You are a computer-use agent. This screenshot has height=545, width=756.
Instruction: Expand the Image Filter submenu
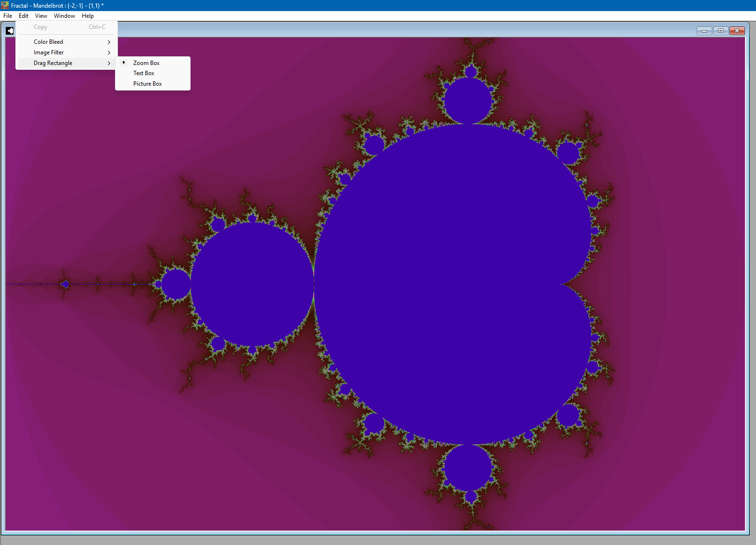click(x=67, y=52)
